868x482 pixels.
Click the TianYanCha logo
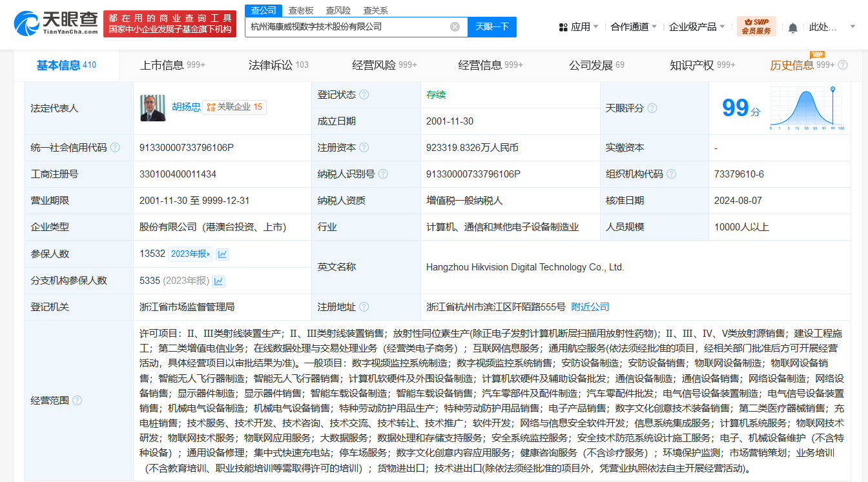pos(56,23)
